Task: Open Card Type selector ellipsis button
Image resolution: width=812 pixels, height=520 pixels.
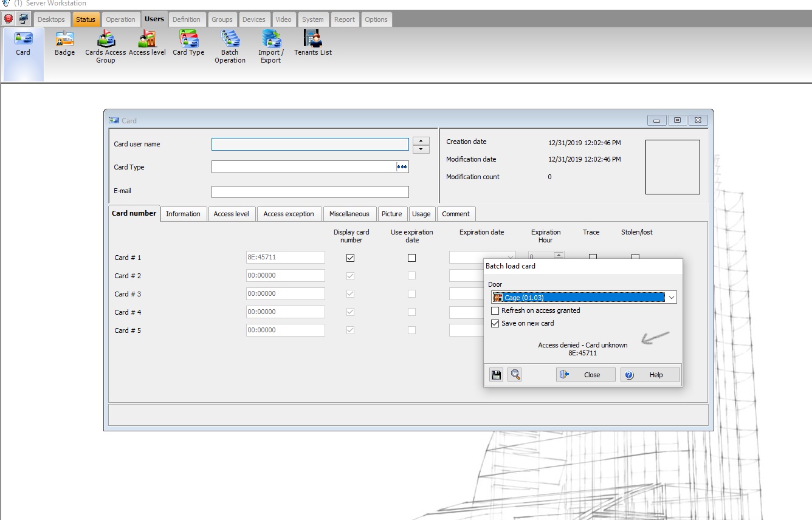Action: (402, 167)
